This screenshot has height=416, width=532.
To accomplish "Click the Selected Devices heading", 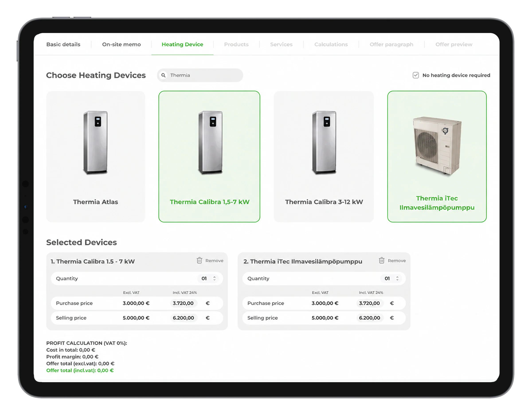I will coord(81,242).
